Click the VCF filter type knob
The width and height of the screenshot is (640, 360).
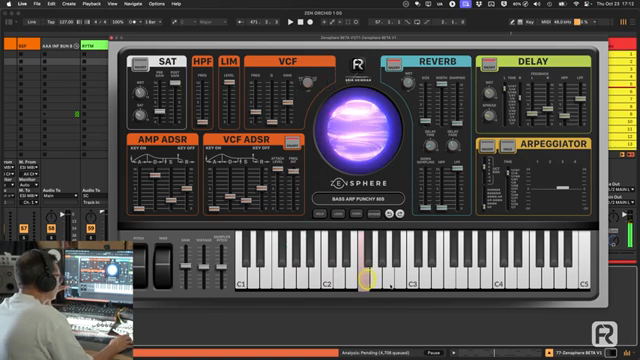(x=307, y=83)
